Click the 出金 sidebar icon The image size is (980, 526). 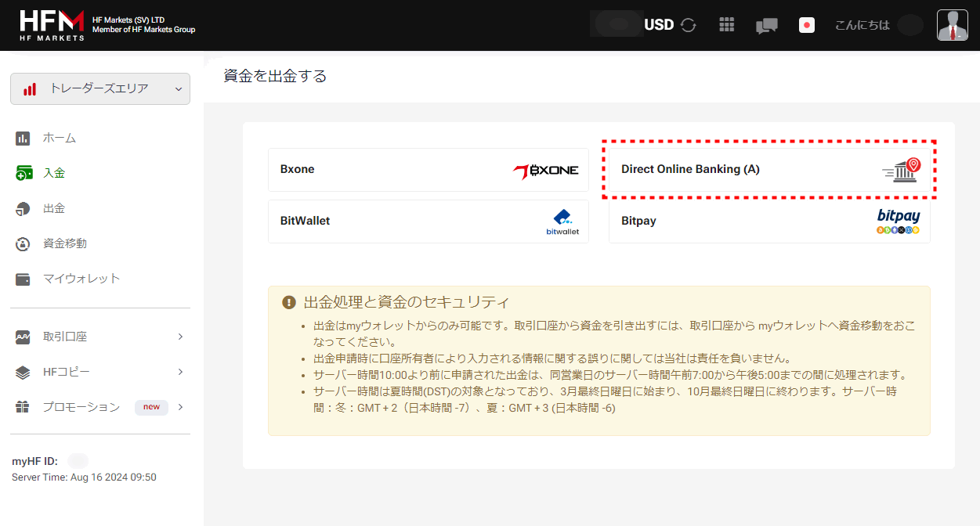pyautogui.click(x=23, y=209)
